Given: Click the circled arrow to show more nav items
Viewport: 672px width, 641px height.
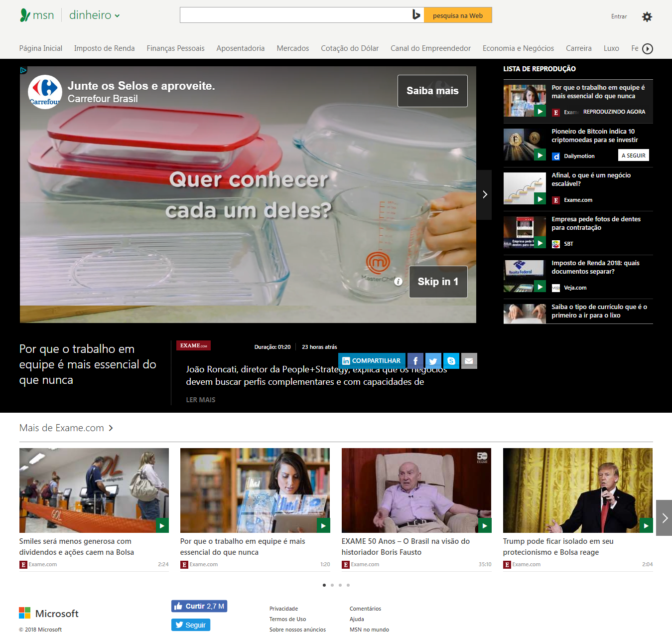Looking at the screenshot, I should click(x=648, y=48).
